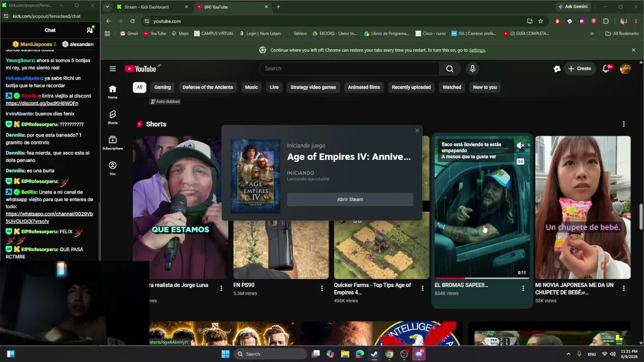
Task: Open the YouTube guide hamburger menu
Action: coord(113,69)
